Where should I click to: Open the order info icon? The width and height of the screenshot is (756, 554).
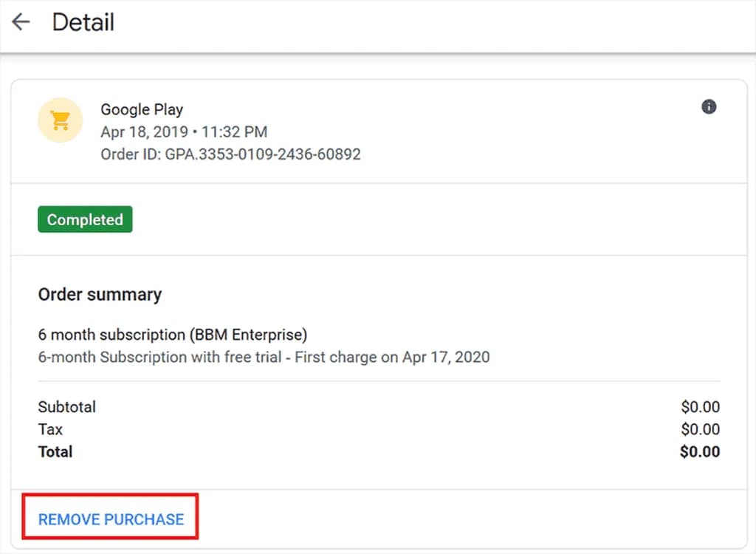[x=709, y=107]
